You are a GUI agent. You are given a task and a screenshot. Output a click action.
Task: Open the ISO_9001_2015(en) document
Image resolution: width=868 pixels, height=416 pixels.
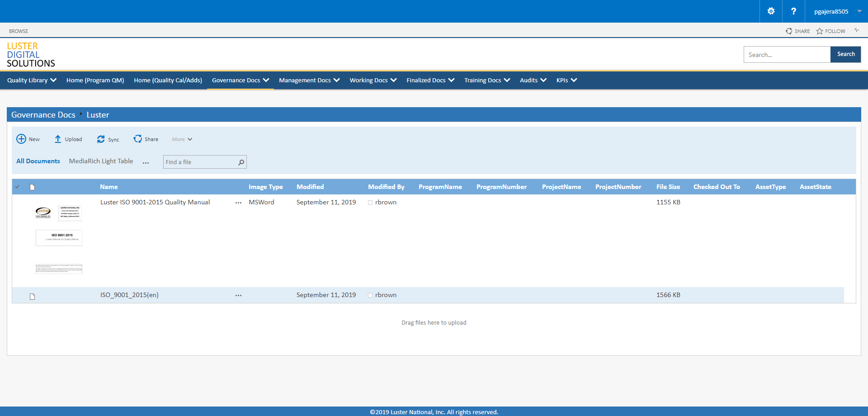[x=129, y=295]
